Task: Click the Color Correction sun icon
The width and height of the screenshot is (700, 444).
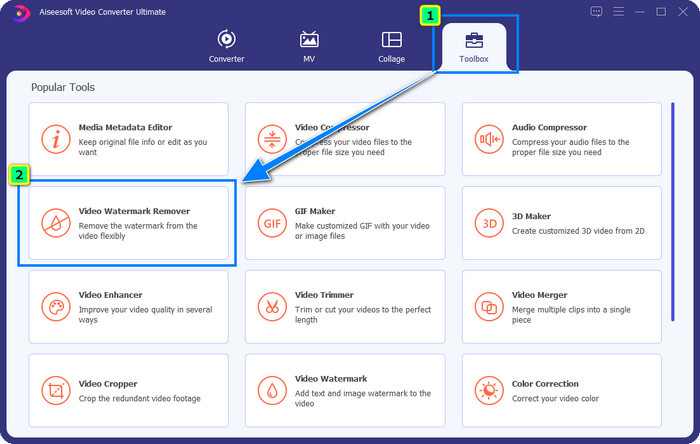Action: (489, 390)
